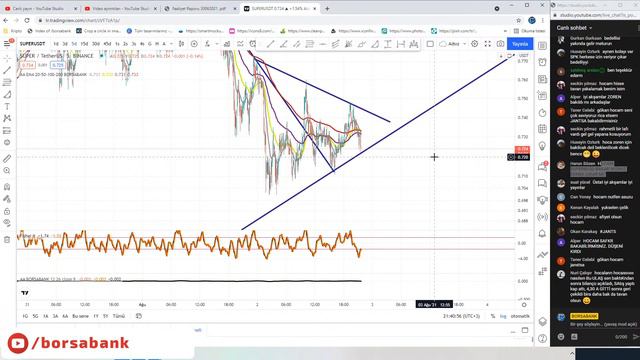
Task: Toggle magnet mode in left sidebar
Action: click(x=7, y=187)
